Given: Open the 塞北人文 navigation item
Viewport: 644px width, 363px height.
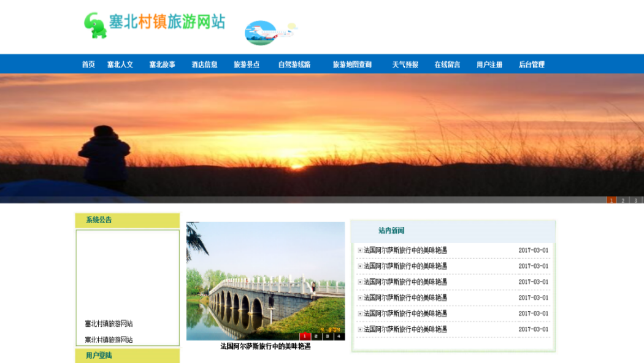Looking at the screenshot, I should pyautogui.click(x=120, y=64).
